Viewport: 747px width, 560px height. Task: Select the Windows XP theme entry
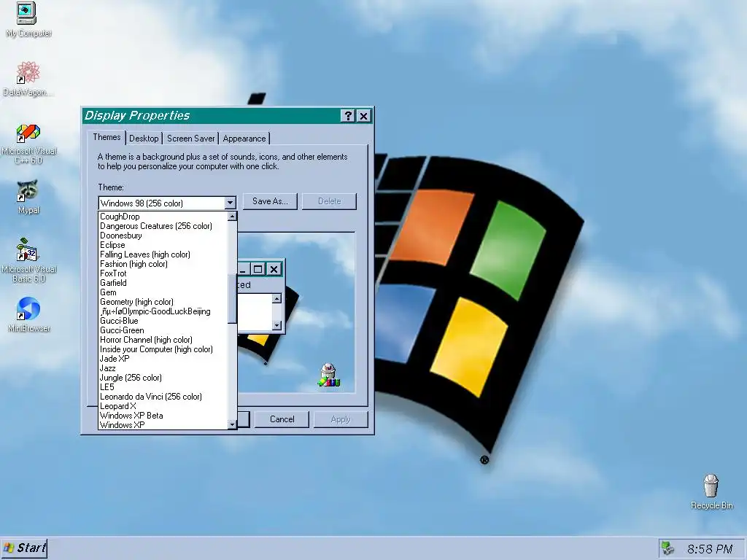pos(163,425)
